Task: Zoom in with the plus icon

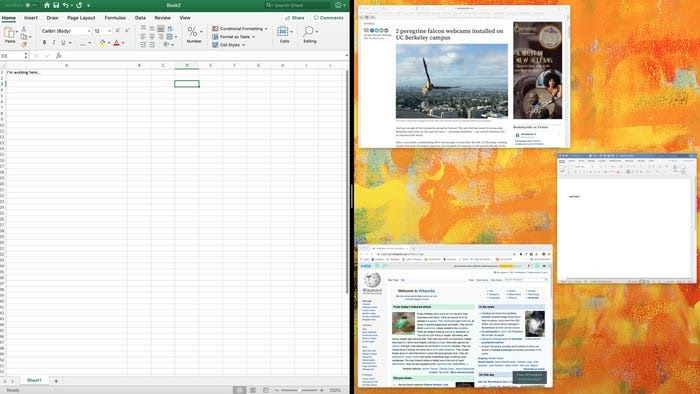Action: pyautogui.click(x=321, y=390)
